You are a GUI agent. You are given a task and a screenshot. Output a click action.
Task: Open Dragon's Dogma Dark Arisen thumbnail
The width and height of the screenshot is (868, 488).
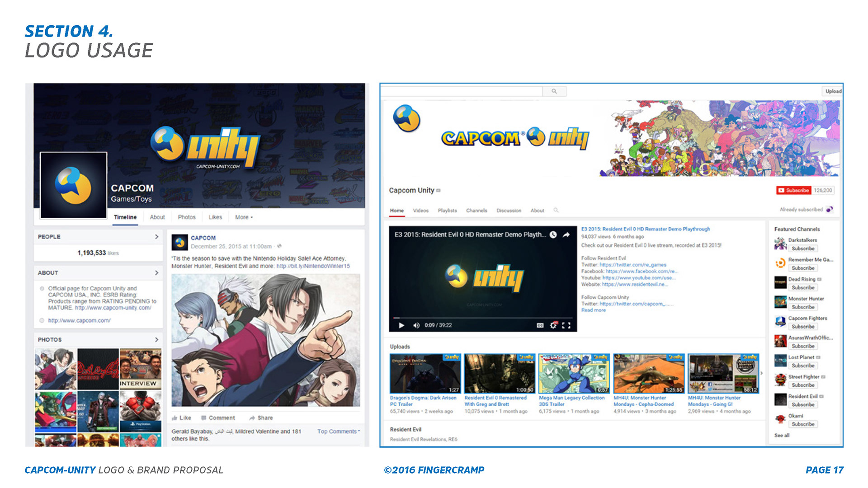click(425, 374)
